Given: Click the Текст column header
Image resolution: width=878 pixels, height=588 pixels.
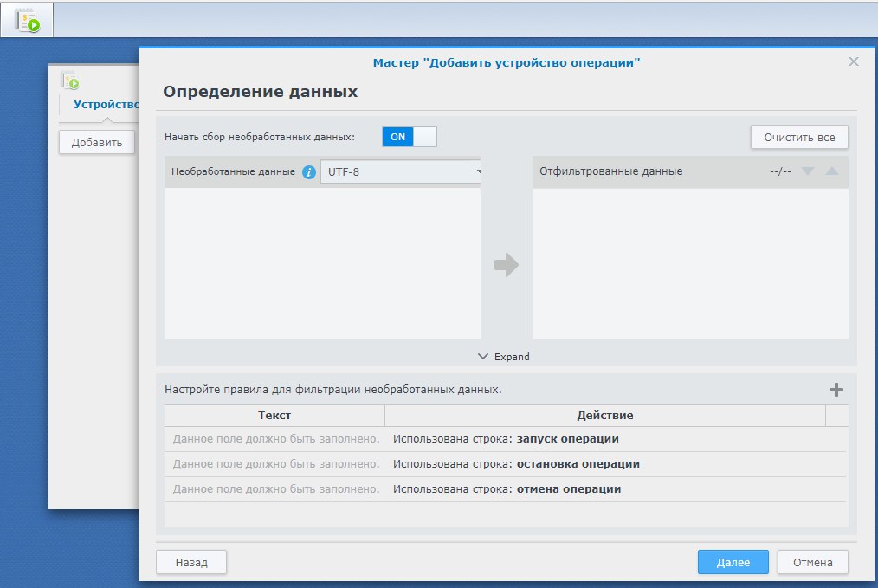Looking at the screenshot, I should (x=274, y=416).
